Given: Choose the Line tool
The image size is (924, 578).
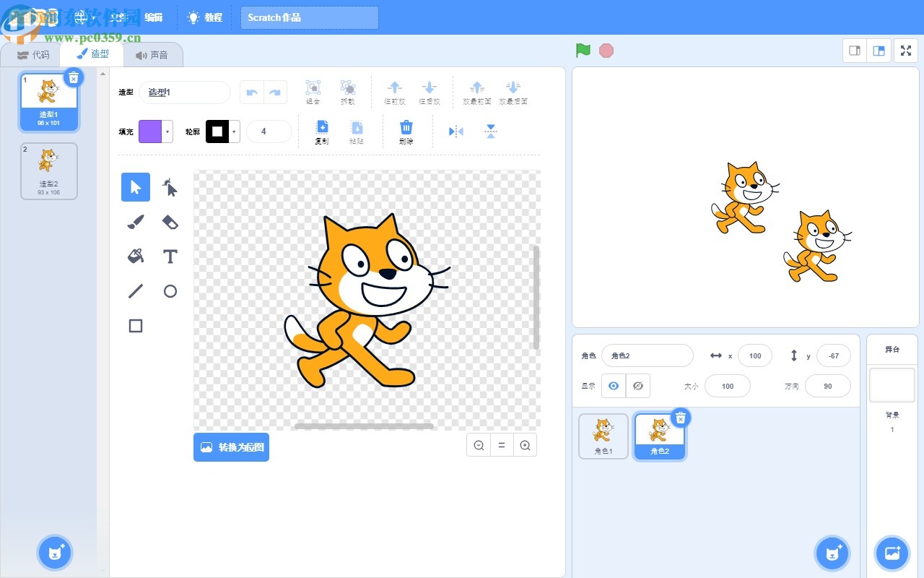Looking at the screenshot, I should [135, 291].
